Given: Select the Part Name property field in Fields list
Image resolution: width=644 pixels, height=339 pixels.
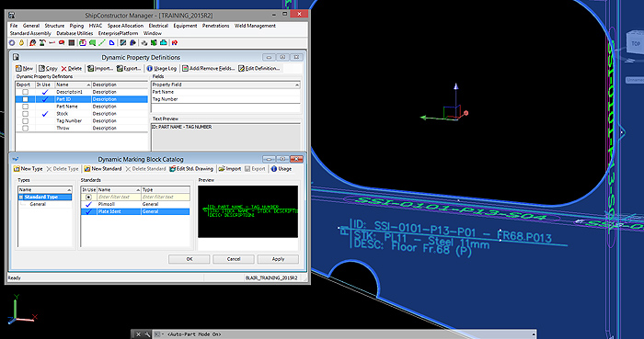Looking at the screenshot, I should click(x=226, y=92).
